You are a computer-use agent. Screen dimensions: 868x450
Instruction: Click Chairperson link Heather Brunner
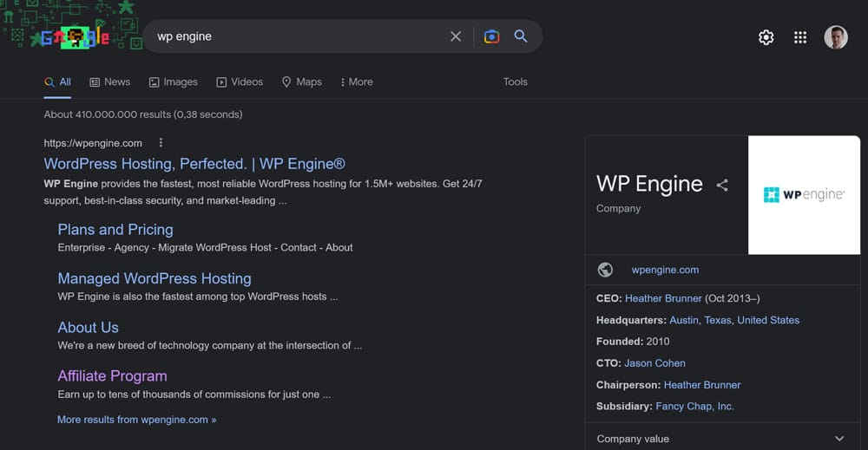click(x=702, y=385)
